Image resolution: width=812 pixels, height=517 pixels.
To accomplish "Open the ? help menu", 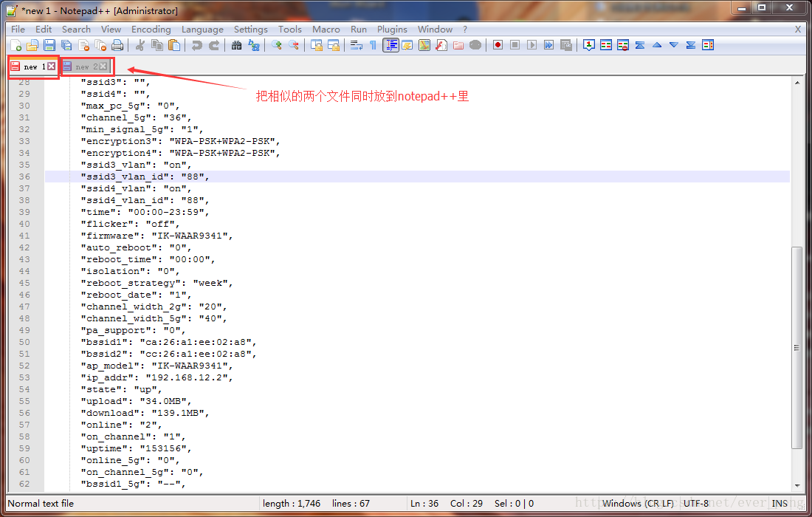I will (464, 30).
